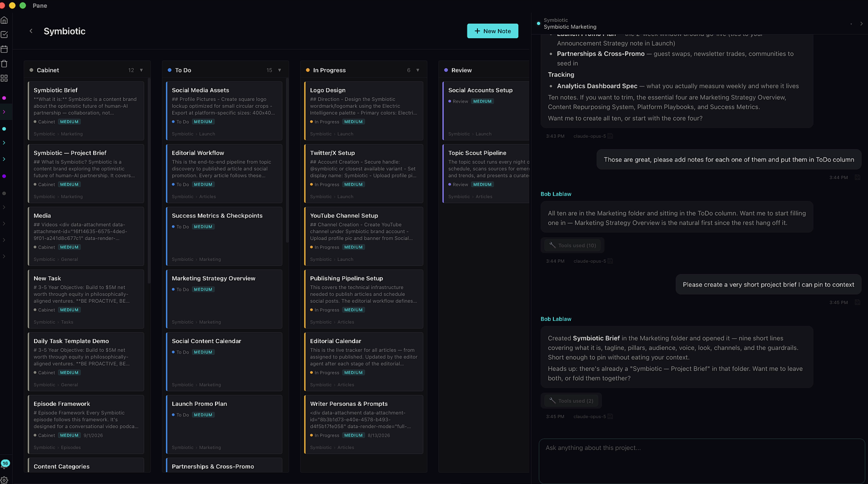Open the Cabinet column dropdown arrow

coord(141,70)
